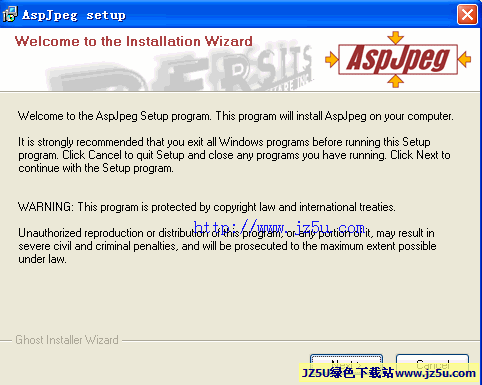Screen dimensions: 482x385
Task: Close the AspJpeg setup window
Action: click(467, 15)
